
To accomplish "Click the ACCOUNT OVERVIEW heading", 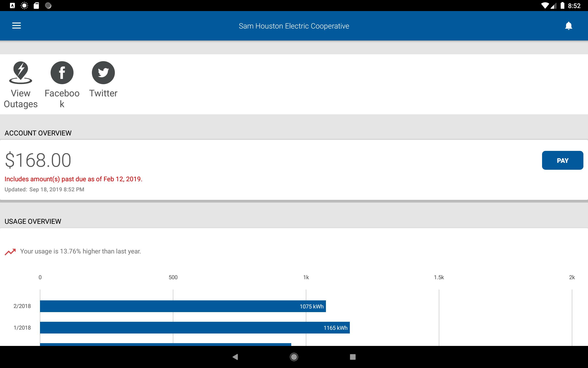I will point(38,133).
